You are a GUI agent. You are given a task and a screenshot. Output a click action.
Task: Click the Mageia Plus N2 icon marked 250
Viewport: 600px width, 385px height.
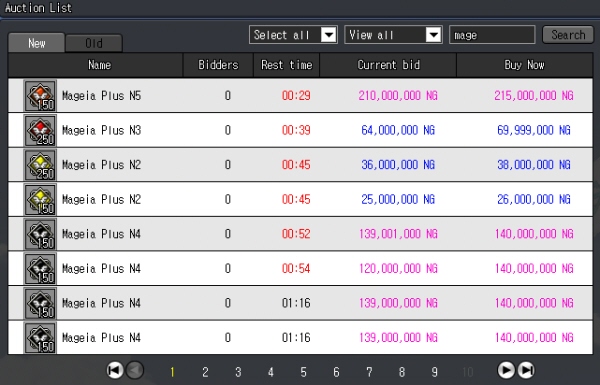(x=40, y=165)
